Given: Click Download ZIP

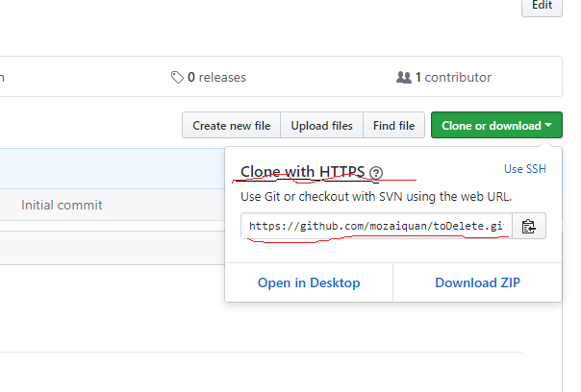Looking at the screenshot, I should 478,282.
